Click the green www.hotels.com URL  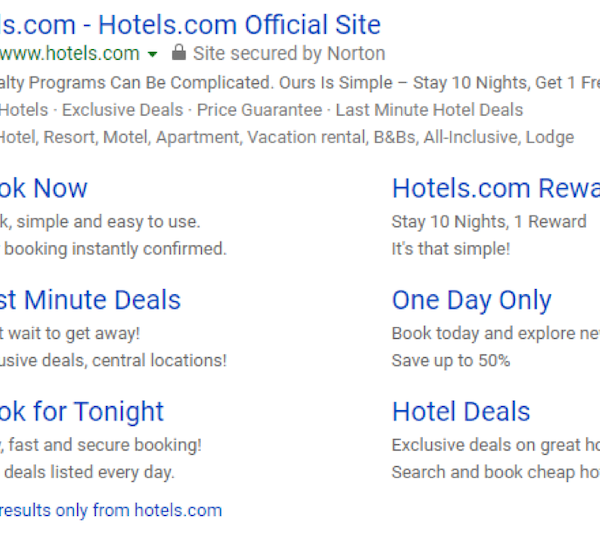pyautogui.click(x=70, y=54)
